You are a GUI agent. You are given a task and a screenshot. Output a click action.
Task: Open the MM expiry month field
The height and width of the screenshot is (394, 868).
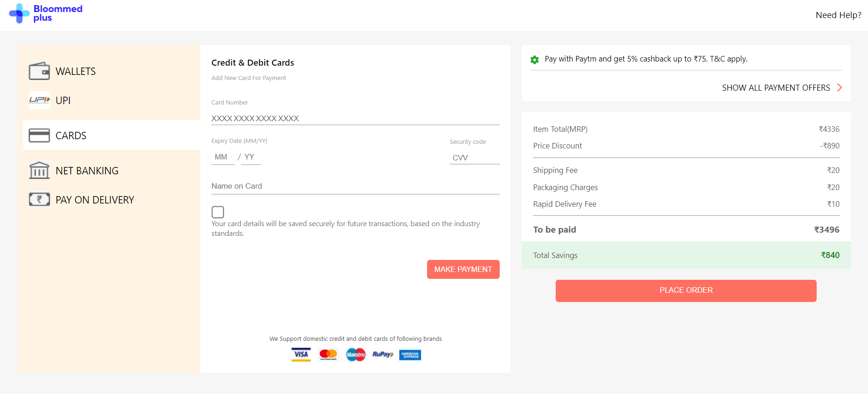[x=222, y=157]
